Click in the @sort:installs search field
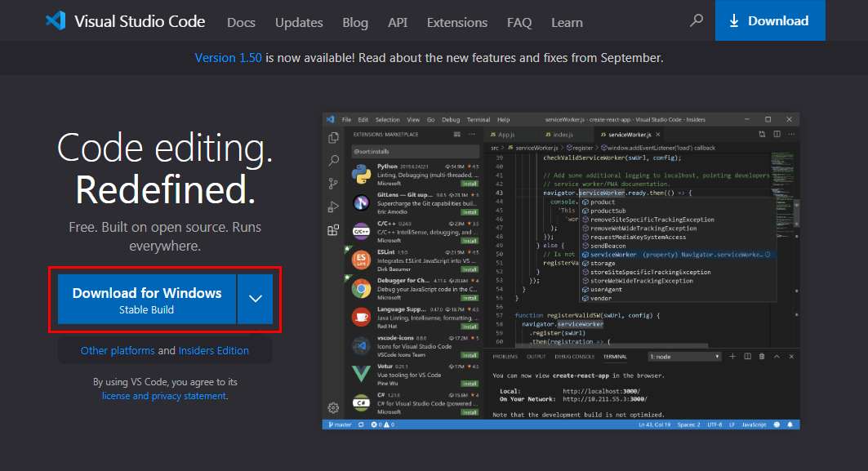Image resolution: width=868 pixels, height=471 pixels. [415, 151]
